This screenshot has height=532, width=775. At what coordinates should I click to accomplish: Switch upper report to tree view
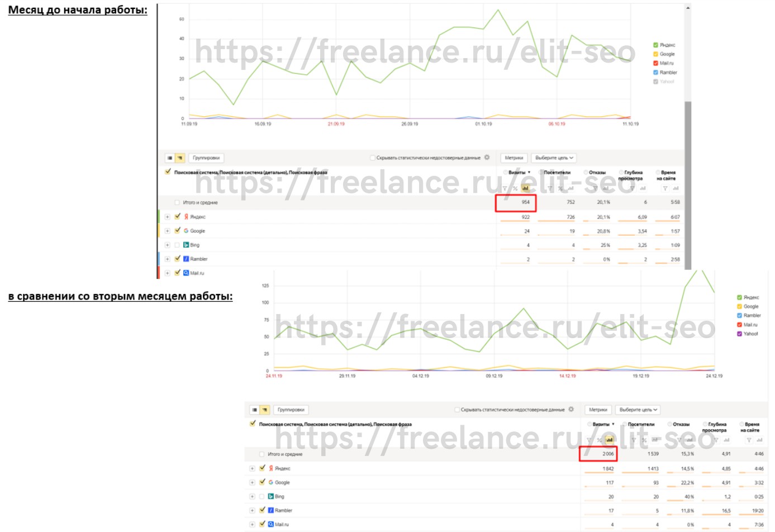[x=180, y=158]
